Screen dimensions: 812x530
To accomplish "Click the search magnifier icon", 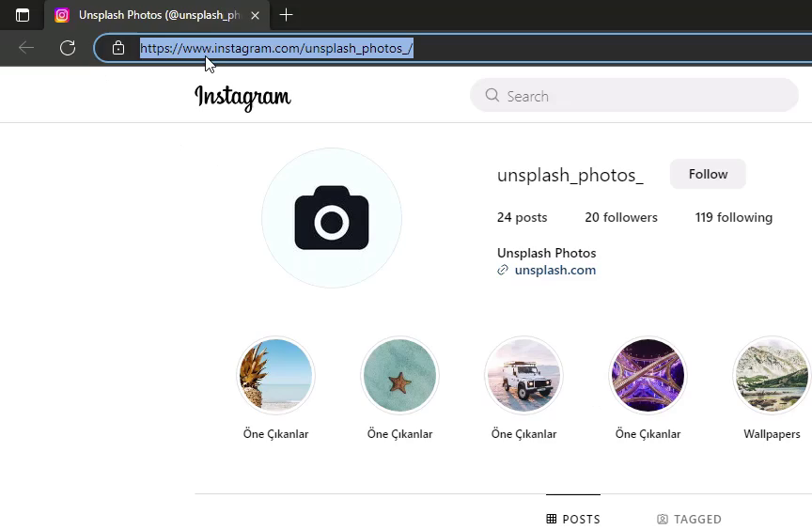I will click(492, 95).
